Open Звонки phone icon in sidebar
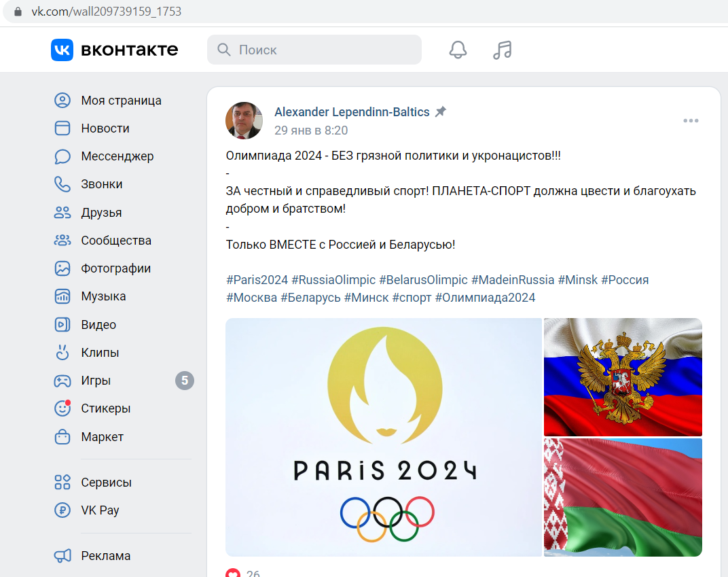 click(62, 184)
